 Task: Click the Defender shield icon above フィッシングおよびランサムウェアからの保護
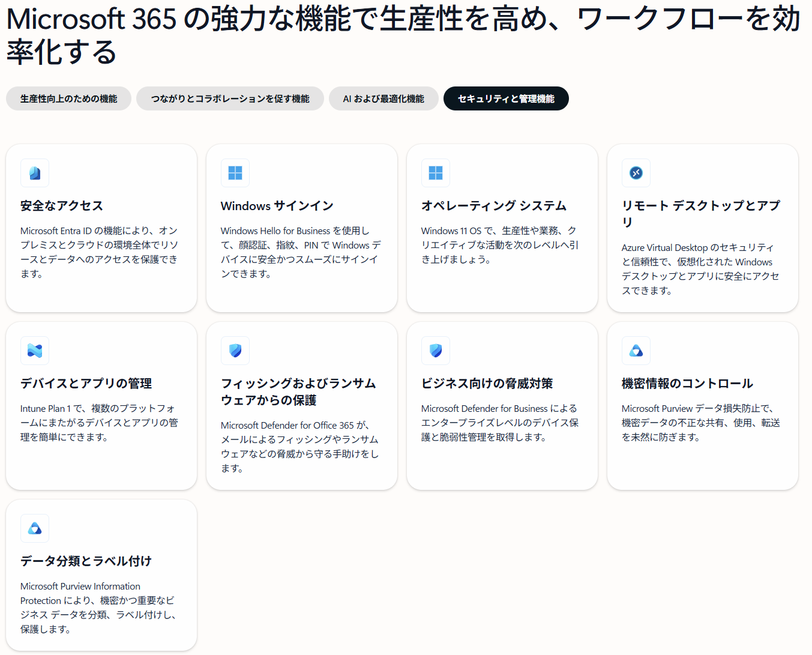[235, 351]
